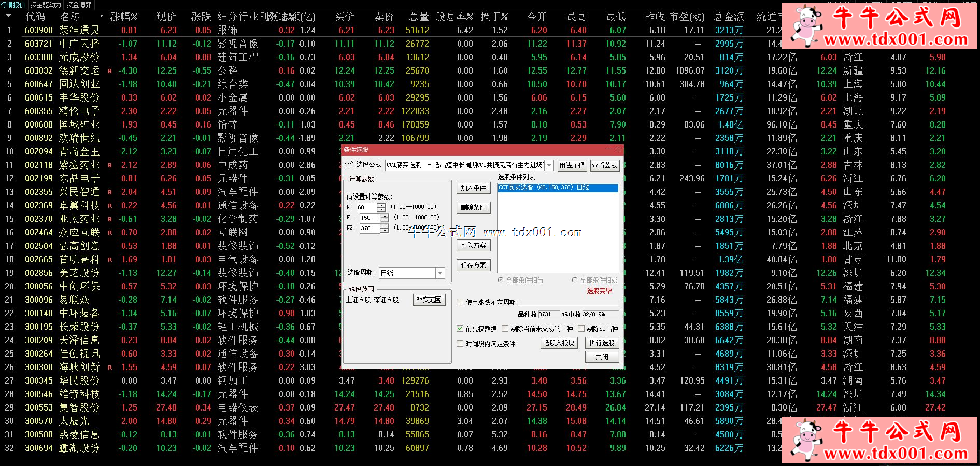
Task: Minimize the 条件选股 dialog
Action: point(609,149)
